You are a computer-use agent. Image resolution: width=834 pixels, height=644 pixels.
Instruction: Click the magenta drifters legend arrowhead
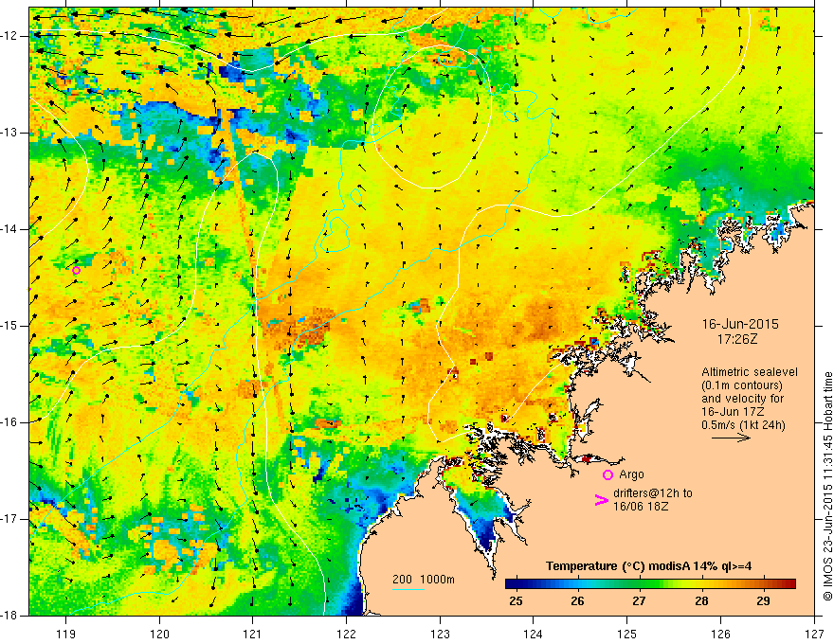click(x=601, y=500)
